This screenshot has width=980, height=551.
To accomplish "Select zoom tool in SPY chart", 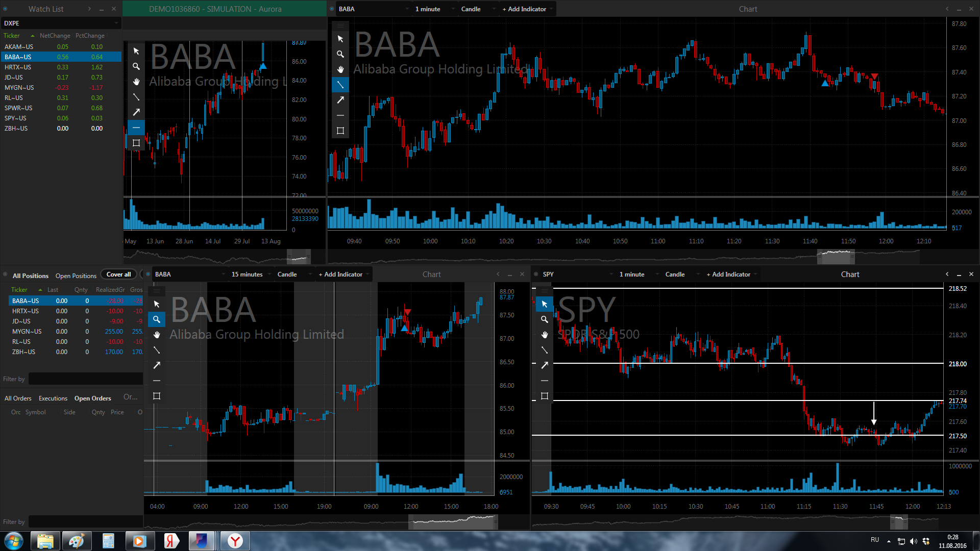I will coord(545,319).
